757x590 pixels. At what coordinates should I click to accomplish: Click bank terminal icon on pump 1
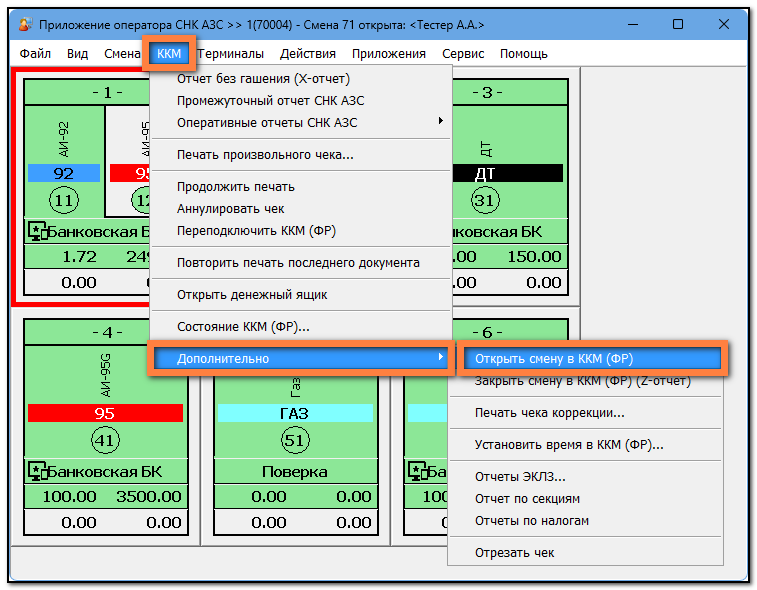click(x=37, y=232)
